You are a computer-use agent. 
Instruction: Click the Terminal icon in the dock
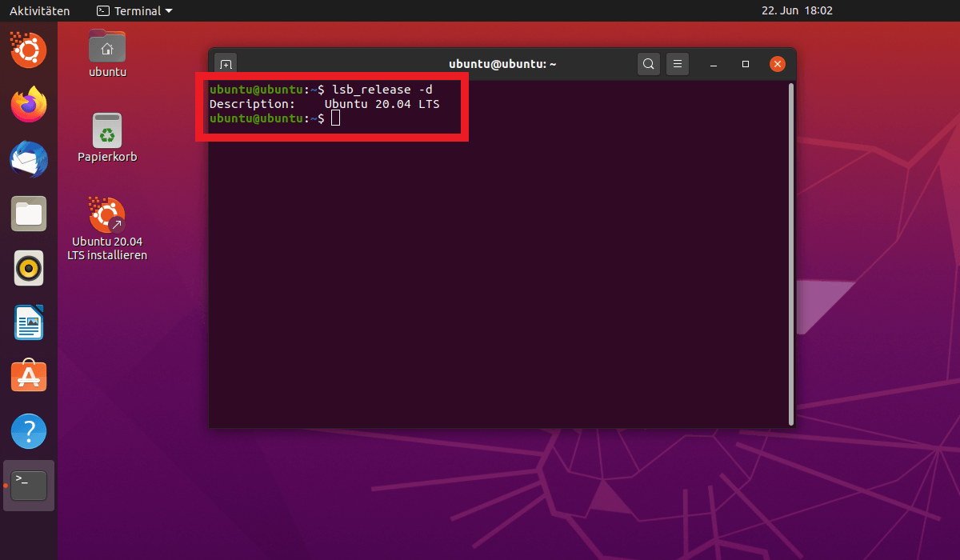pos(29,486)
